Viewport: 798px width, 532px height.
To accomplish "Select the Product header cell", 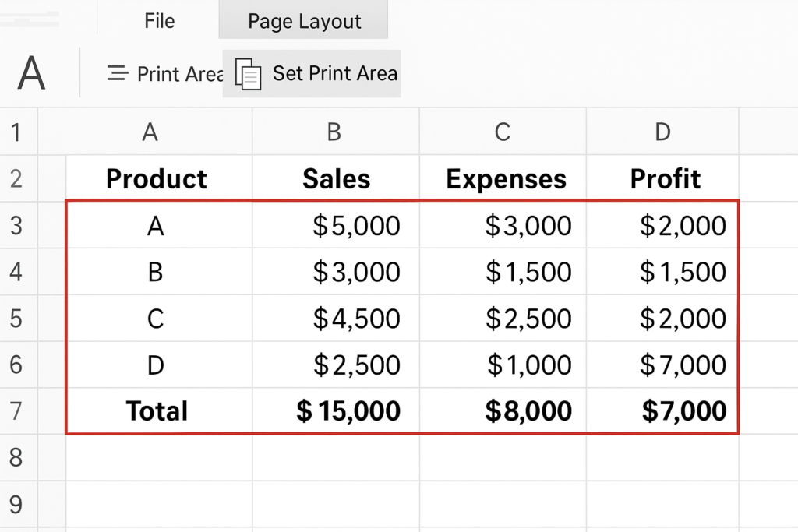I will pos(157,179).
